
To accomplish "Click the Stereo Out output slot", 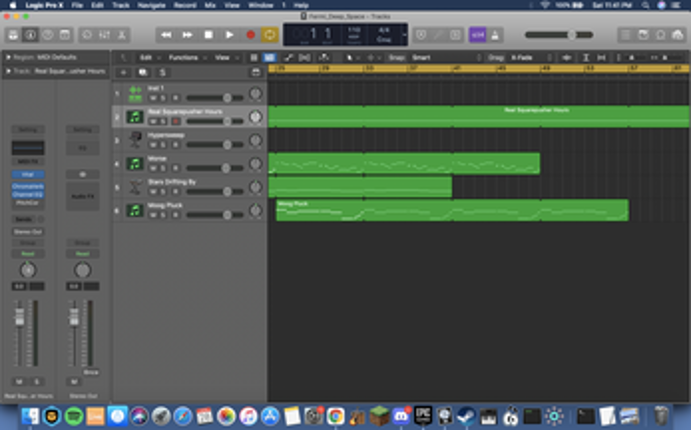I will click(x=27, y=232).
